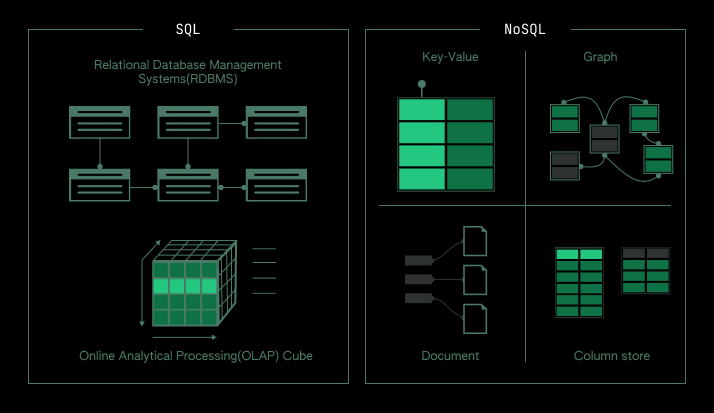714x413 pixels.
Task: Click the upper-right green node in Graph diagram
Action: pos(644,118)
